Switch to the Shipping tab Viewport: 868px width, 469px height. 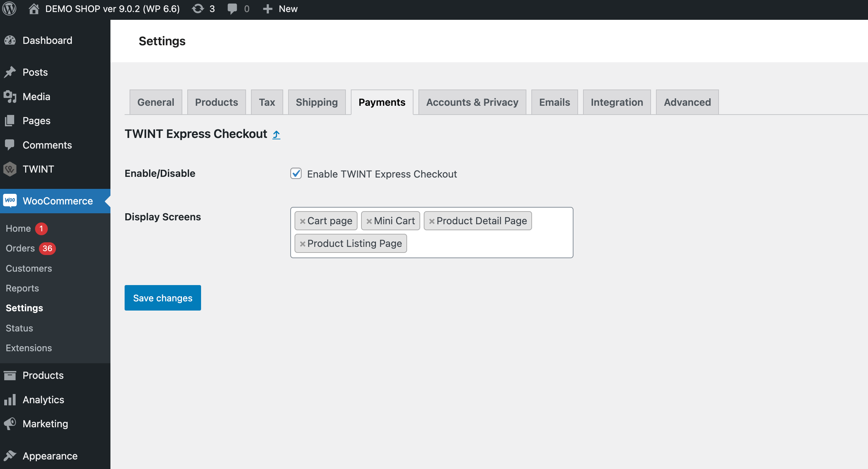317,102
